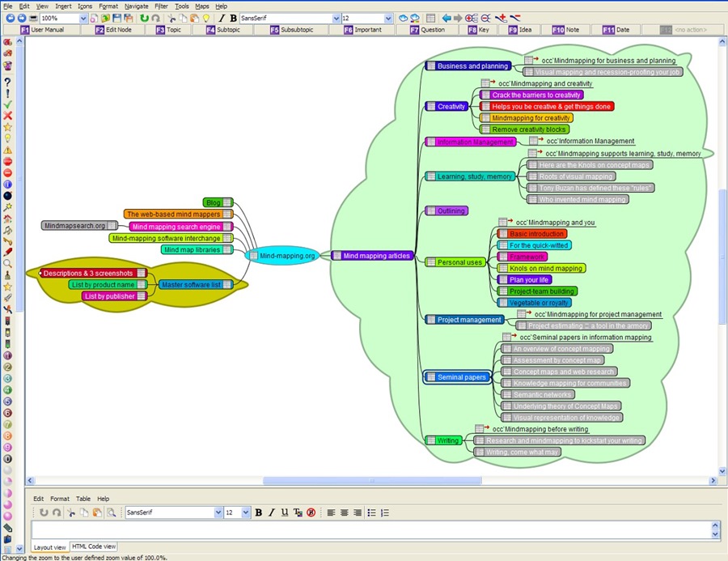Open the note editor font family dropdown
The image size is (728, 561).
218,512
